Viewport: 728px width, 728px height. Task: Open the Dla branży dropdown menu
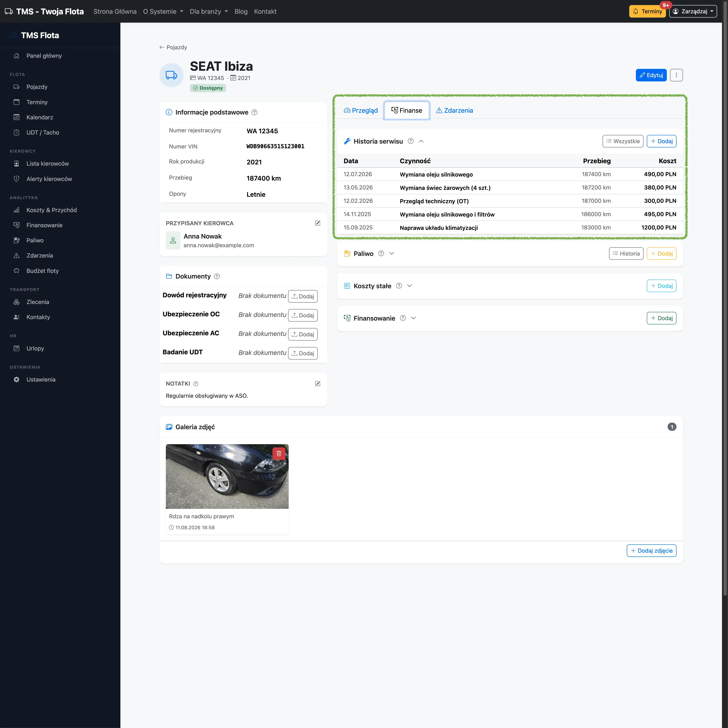[x=209, y=12]
